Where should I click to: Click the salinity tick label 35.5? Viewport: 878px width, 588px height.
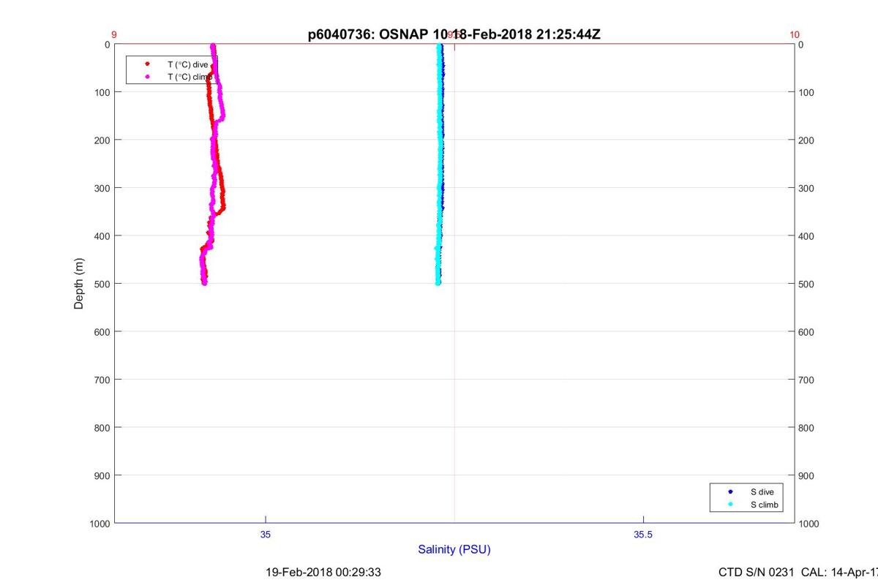[x=643, y=535]
